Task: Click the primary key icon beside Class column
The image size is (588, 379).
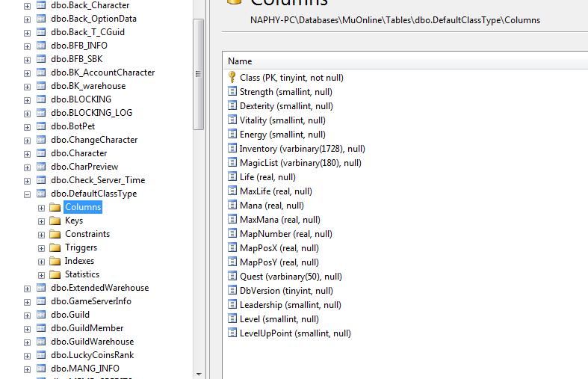Action: click(232, 78)
